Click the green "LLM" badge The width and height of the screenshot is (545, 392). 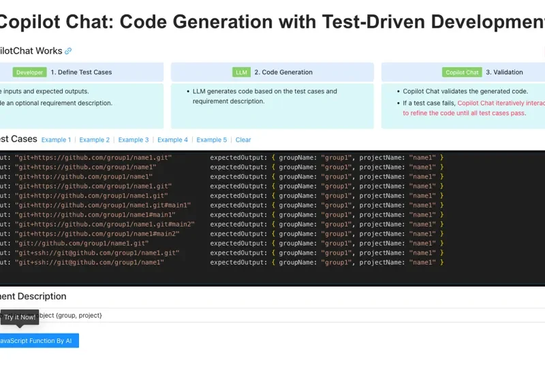[241, 72]
